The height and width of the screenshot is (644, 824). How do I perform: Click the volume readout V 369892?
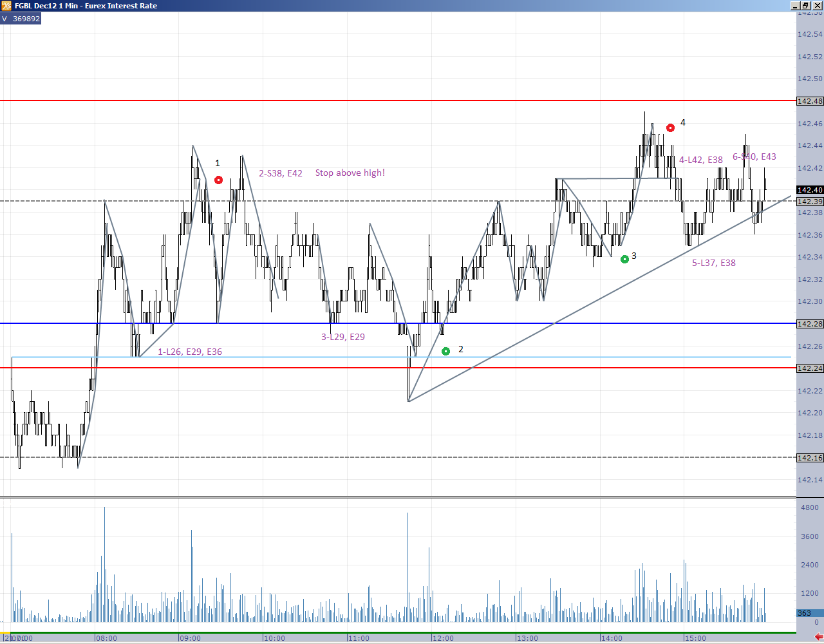pyautogui.click(x=21, y=19)
